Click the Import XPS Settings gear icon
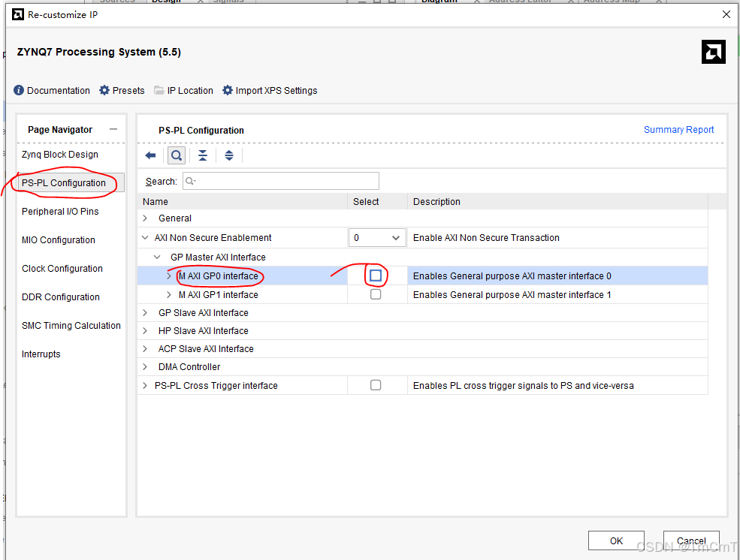The height and width of the screenshot is (560, 740). click(x=228, y=90)
